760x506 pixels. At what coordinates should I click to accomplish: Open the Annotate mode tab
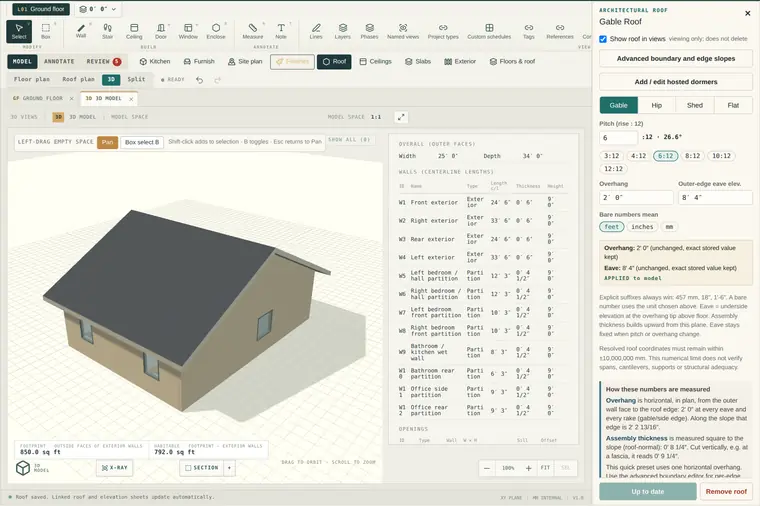(59, 62)
